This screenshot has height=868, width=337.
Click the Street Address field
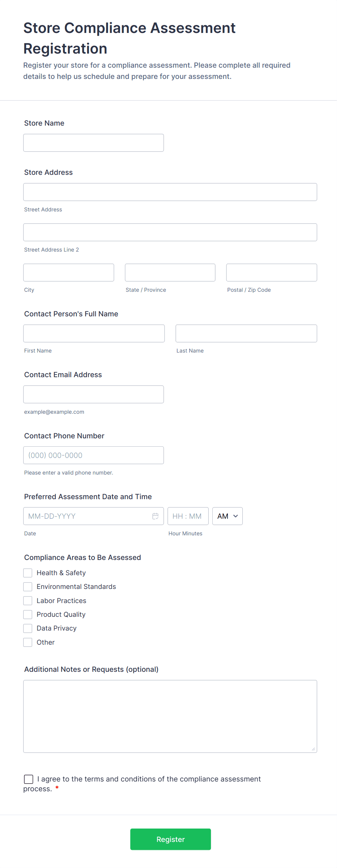pyautogui.click(x=170, y=192)
